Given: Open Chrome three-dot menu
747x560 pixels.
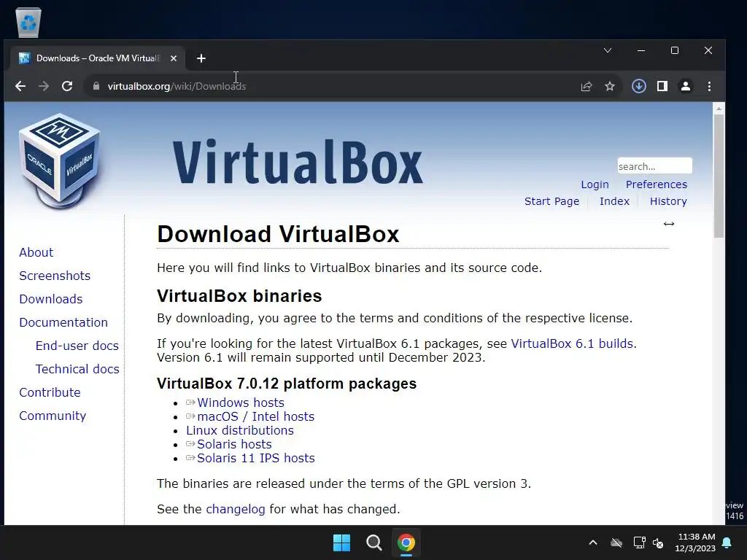Looking at the screenshot, I should 709,86.
